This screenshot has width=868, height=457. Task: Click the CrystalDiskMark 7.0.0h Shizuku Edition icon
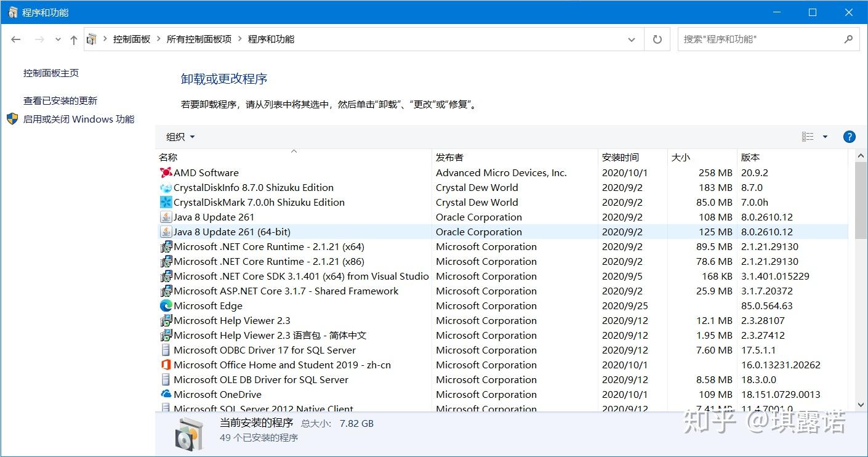point(166,203)
